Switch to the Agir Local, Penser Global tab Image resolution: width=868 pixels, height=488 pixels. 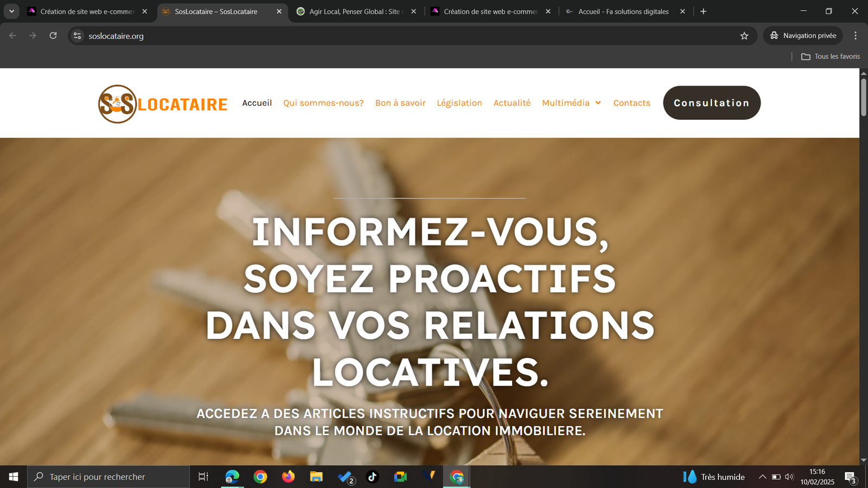click(354, 11)
